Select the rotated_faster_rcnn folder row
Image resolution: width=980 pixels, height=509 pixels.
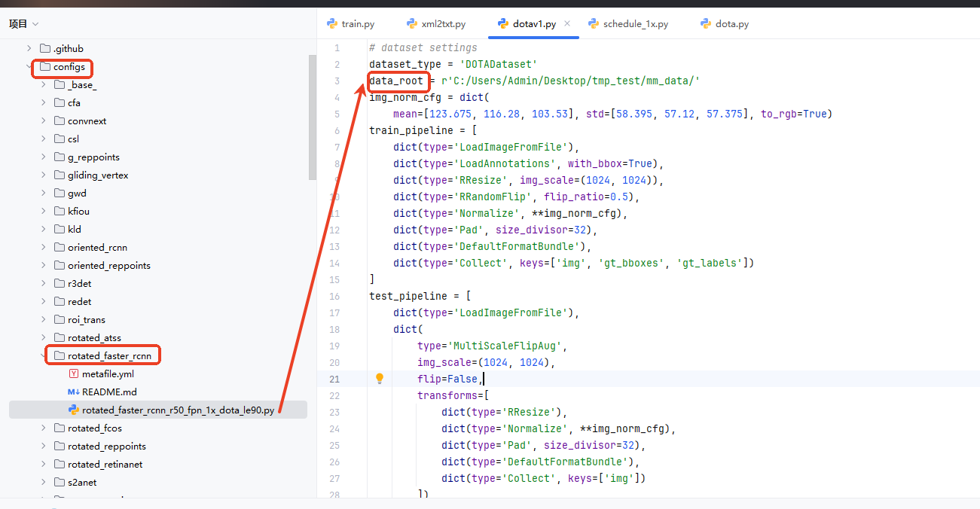(x=158, y=355)
